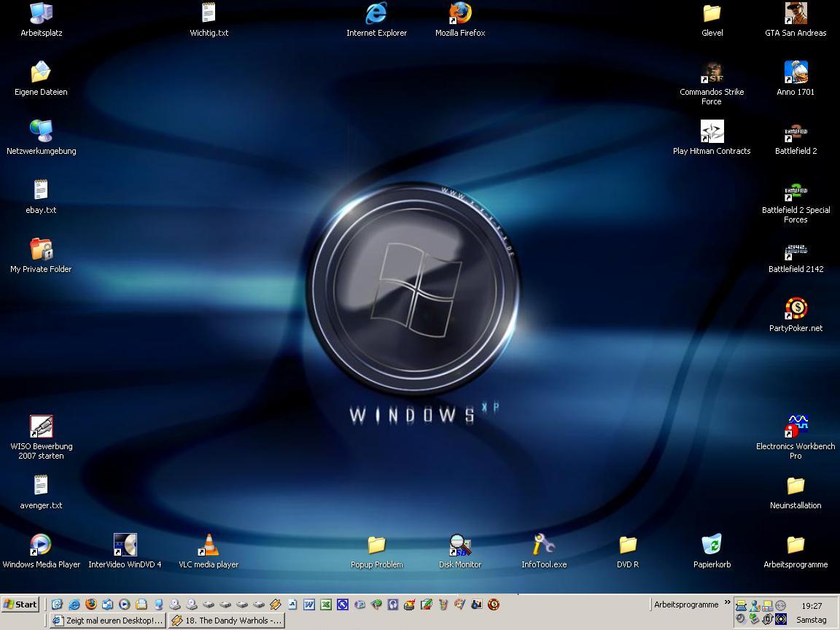Select the InfoTool.exe icon
The width and height of the screenshot is (840, 630).
click(544, 551)
